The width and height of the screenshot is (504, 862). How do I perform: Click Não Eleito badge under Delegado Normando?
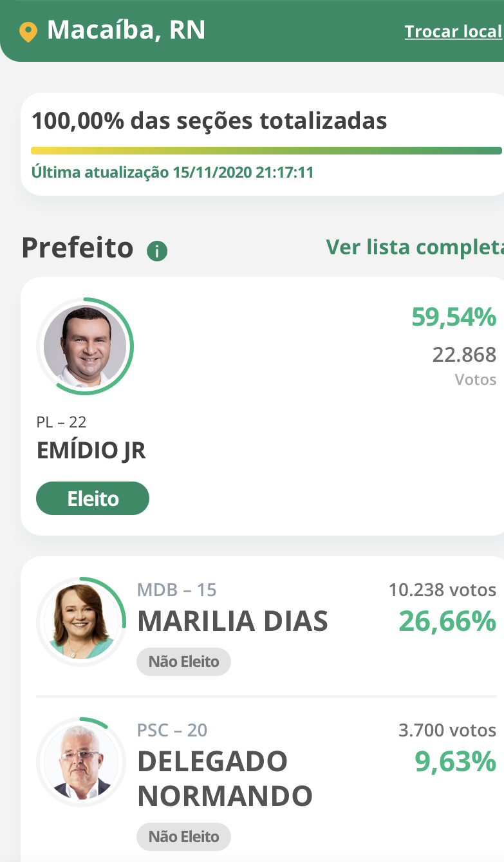[183, 837]
